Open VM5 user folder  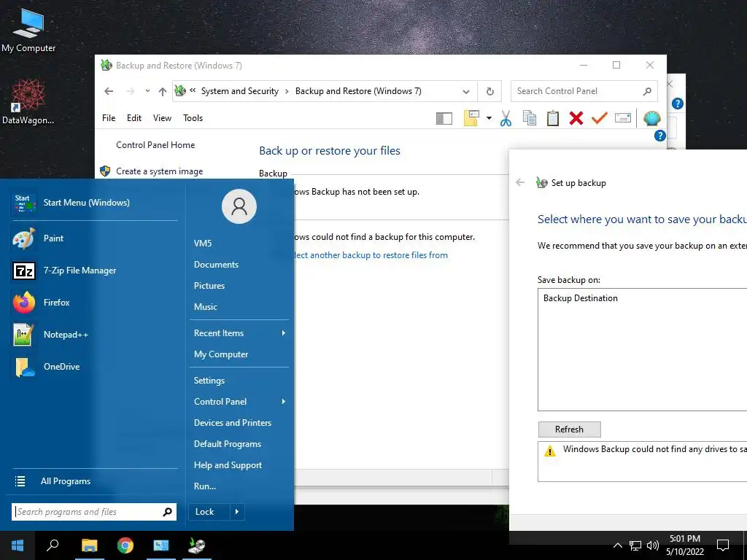(x=203, y=243)
